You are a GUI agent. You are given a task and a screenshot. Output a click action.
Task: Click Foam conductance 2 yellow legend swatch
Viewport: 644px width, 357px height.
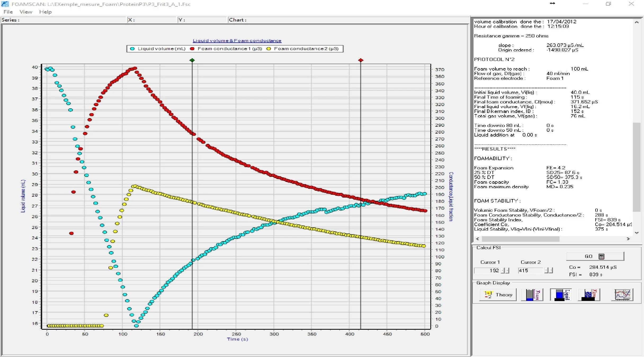coord(269,49)
